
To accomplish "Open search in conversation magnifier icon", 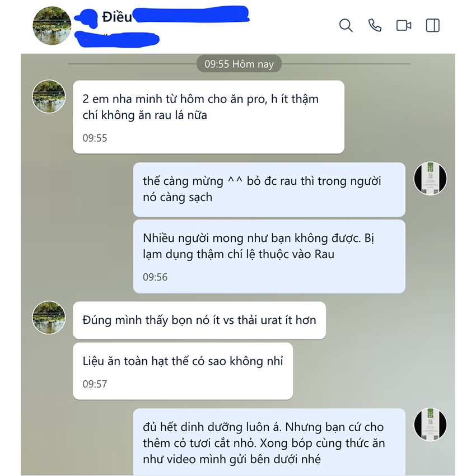I will coord(346,25).
